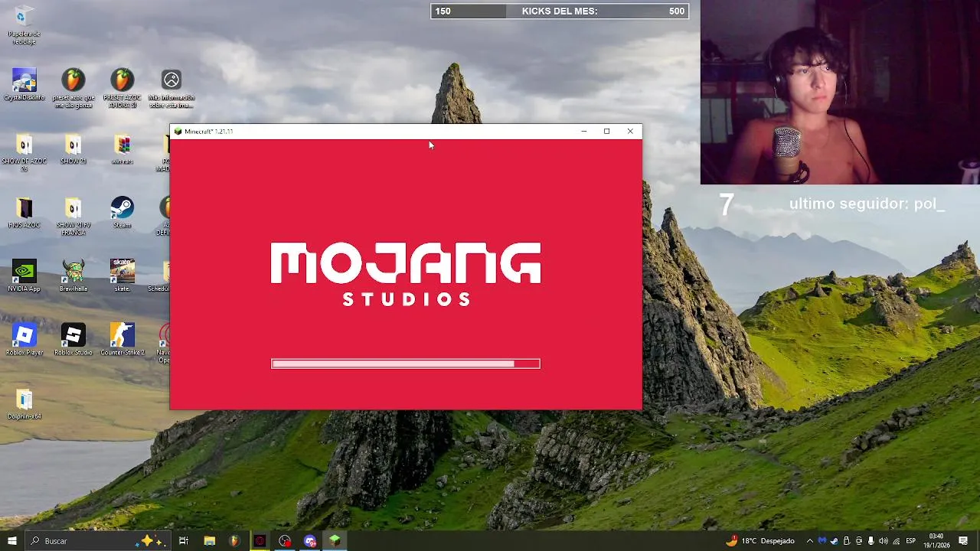Open the NVIDIA App shortcut
The height and width of the screenshot is (551, 980).
point(24,276)
